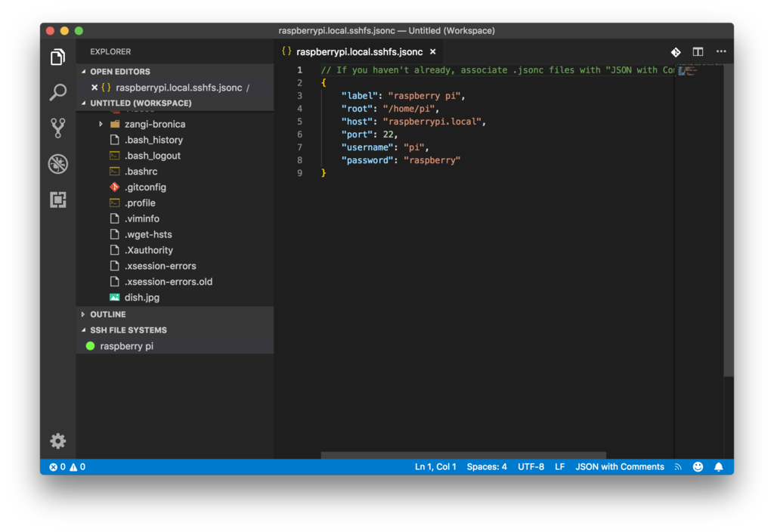
Task: Change language mode from JSON with Comments
Action: tap(620, 467)
